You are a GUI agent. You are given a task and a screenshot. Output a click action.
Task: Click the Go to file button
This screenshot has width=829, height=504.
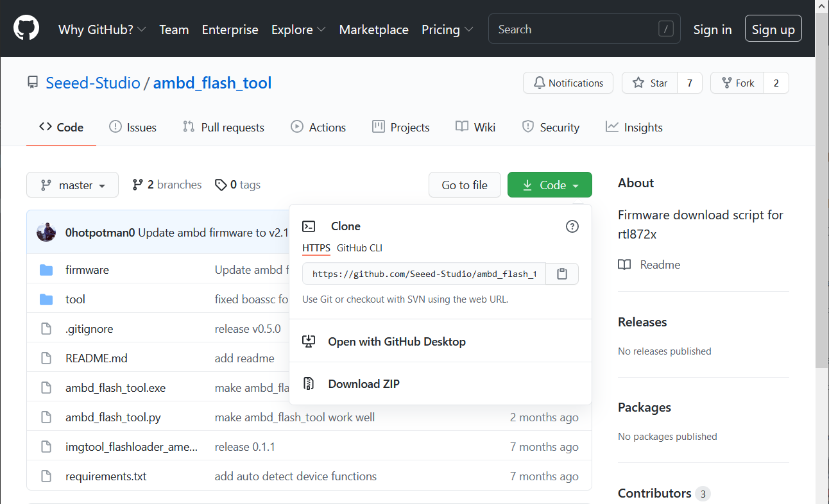465,185
